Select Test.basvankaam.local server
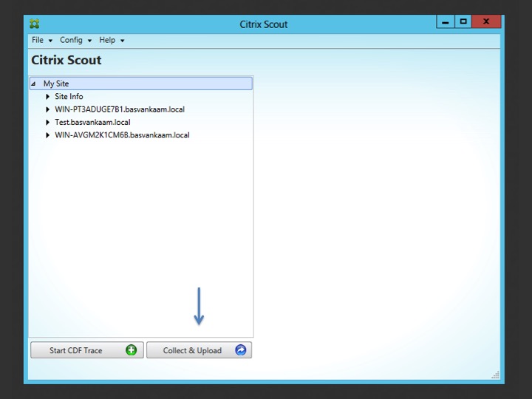 (x=92, y=123)
